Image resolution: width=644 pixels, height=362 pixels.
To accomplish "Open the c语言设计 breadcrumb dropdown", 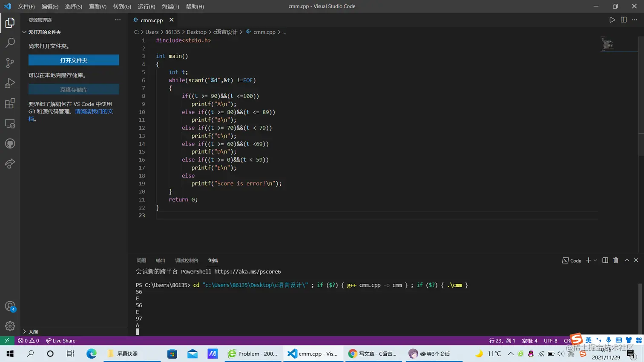I will (225, 32).
